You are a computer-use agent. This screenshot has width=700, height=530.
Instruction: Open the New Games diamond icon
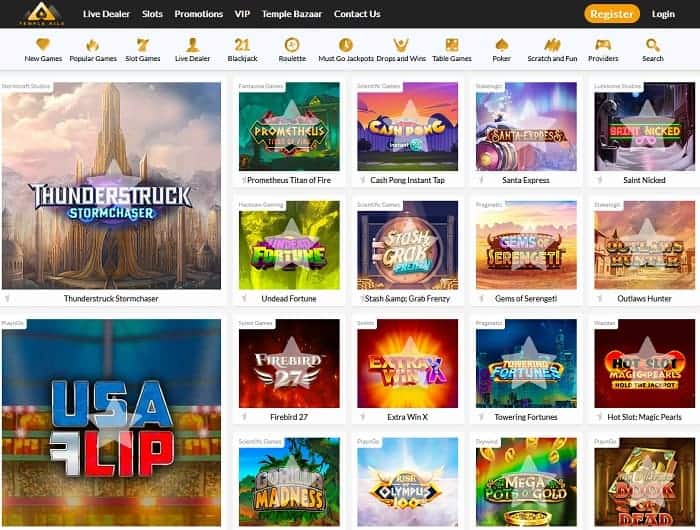click(43, 45)
